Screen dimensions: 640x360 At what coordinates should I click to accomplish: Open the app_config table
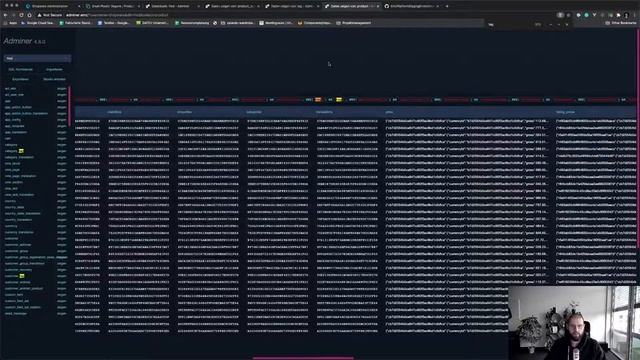(13, 120)
